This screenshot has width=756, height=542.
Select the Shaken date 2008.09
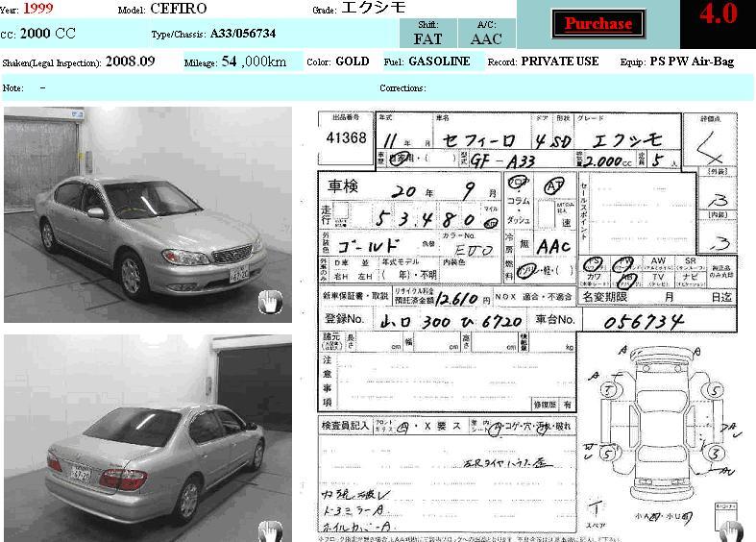[x=131, y=62]
